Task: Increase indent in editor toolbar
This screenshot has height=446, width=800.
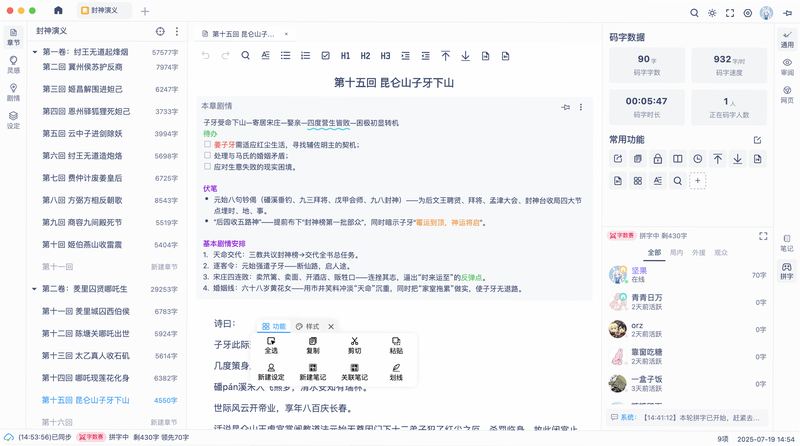Action: [x=406, y=56]
